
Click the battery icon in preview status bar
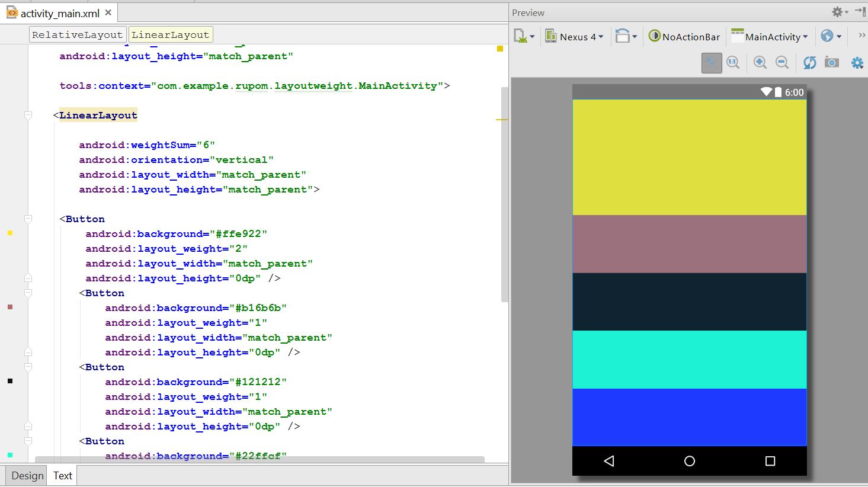(x=778, y=92)
